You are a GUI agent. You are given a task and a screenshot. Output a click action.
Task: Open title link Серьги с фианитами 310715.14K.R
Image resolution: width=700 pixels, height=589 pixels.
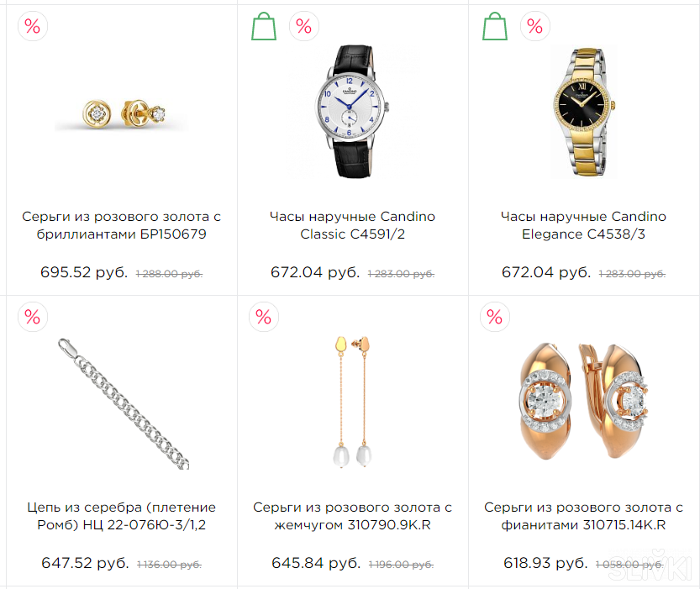tap(583, 516)
